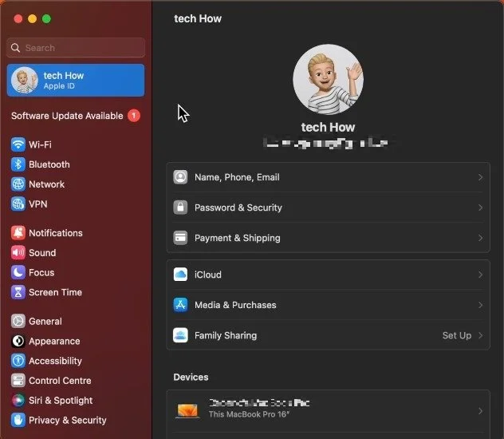Click the Bluetooth icon in sidebar
This screenshot has height=439, width=504.
pos(18,164)
